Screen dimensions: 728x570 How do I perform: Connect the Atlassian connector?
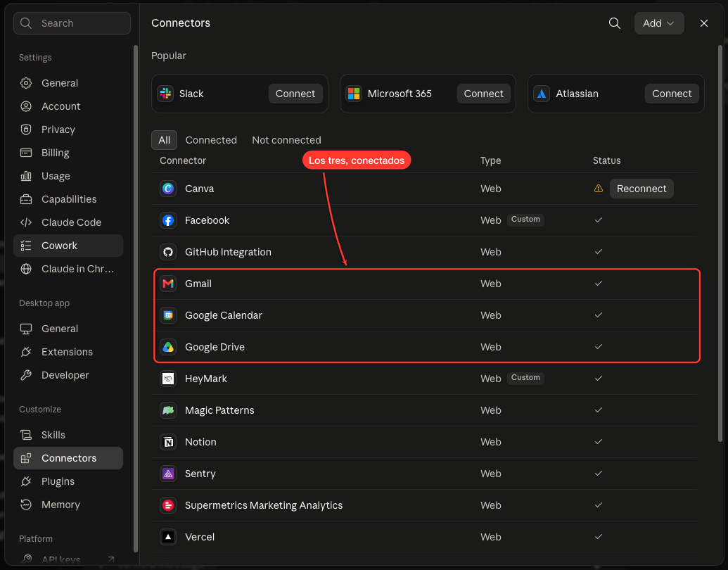point(672,94)
